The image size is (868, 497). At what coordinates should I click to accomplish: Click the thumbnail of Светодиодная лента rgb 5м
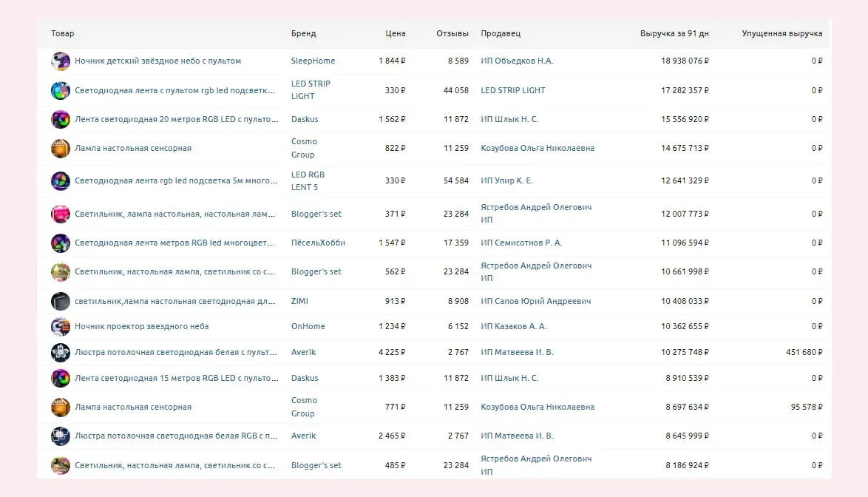tap(60, 180)
